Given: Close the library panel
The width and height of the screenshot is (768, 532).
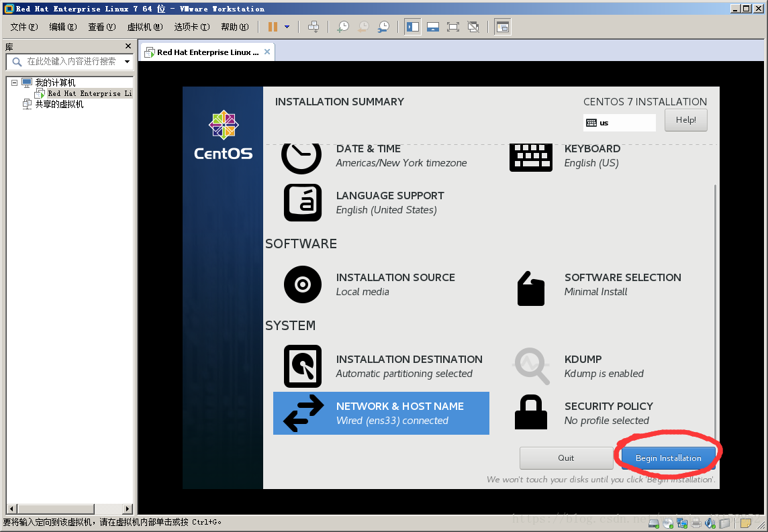Looking at the screenshot, I should coord(128,46).
